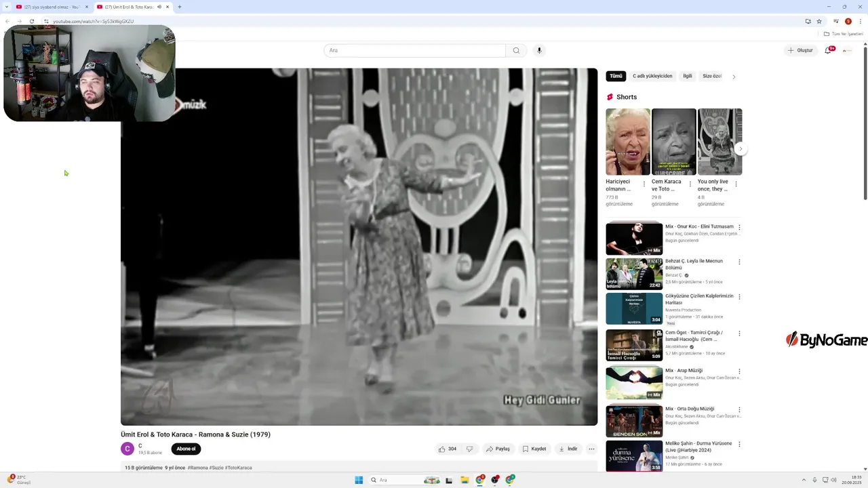Open options for Melike Şahin video
Image resolution: width=868 pixels, height=488 pixels.
[739, 444]
